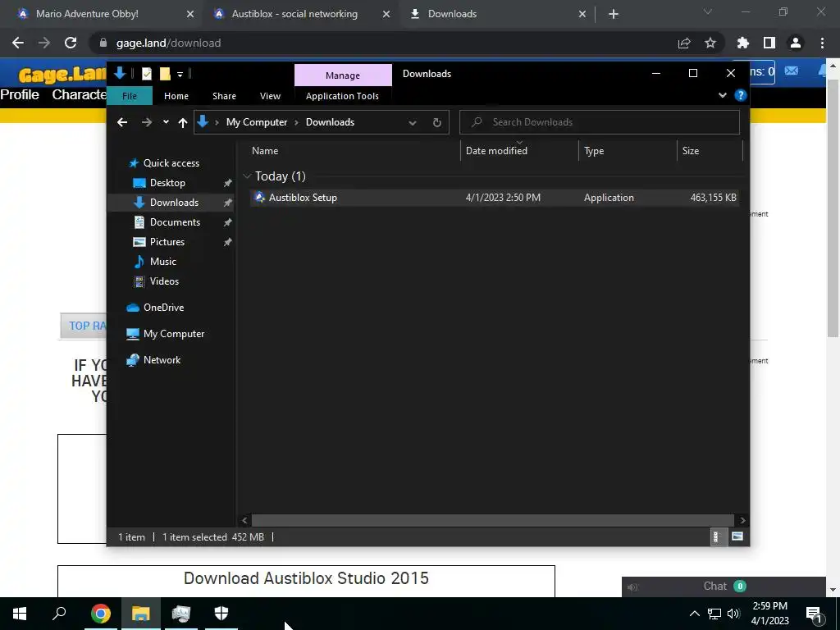This screenshot has width=840, height=630.
Task: Open the File tab in Explorer ribbon
Action: [x=130, y=96]
